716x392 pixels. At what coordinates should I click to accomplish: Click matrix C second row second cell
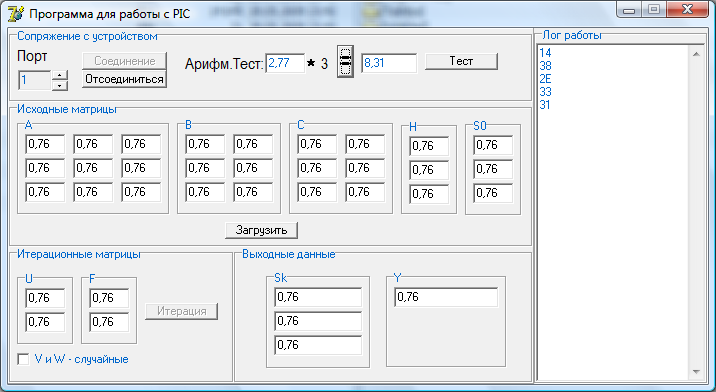tap(365, 168)
